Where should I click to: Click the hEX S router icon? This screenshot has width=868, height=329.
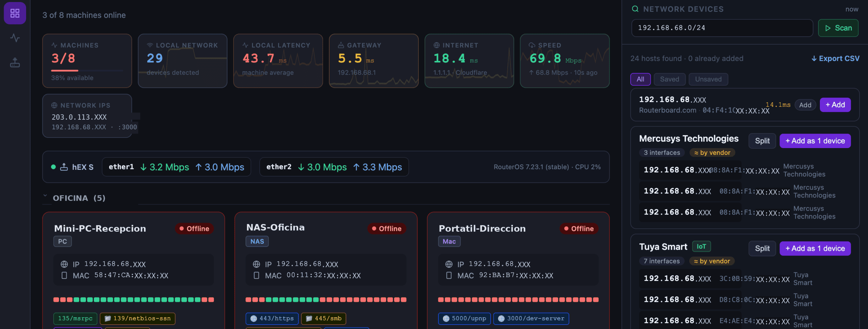pos(64,167)
